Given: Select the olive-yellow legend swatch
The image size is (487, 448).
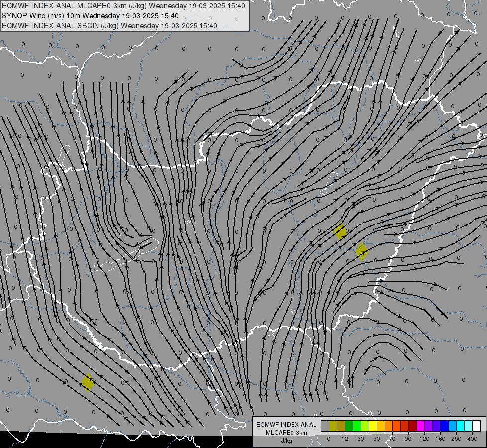Looking at the screenshot, I should [x=333, y=426].
